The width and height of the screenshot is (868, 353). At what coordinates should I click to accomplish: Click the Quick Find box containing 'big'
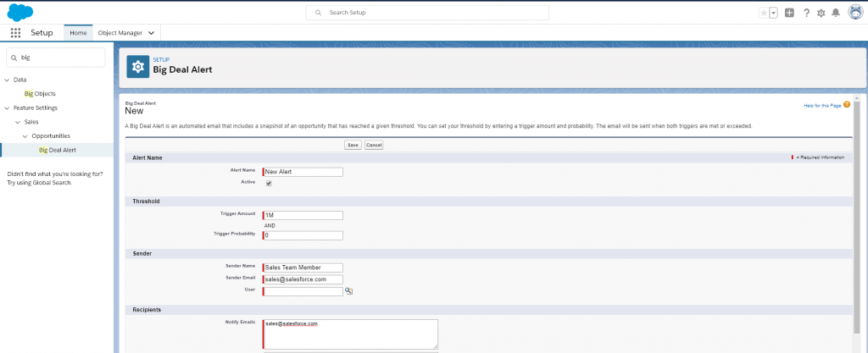55,58
